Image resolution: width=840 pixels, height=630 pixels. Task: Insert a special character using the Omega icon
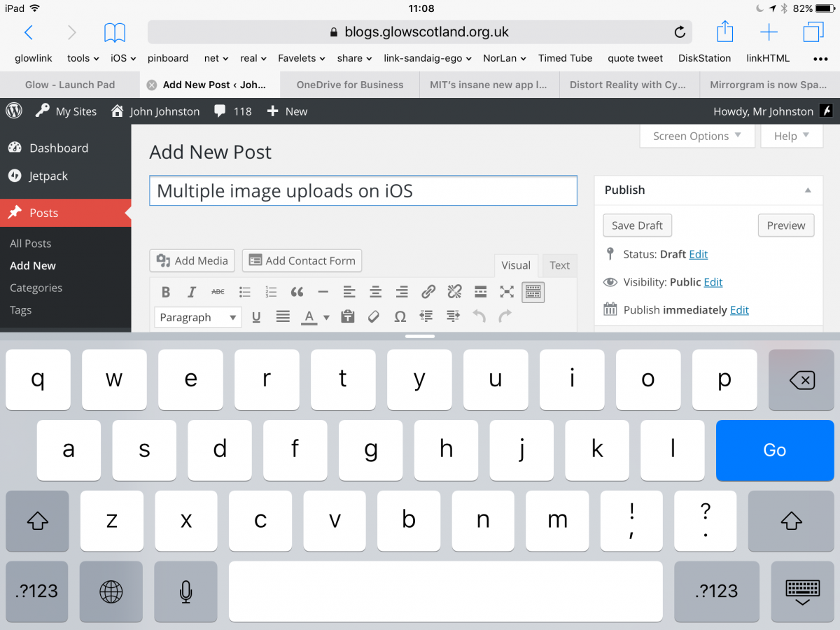coord(400,317)
